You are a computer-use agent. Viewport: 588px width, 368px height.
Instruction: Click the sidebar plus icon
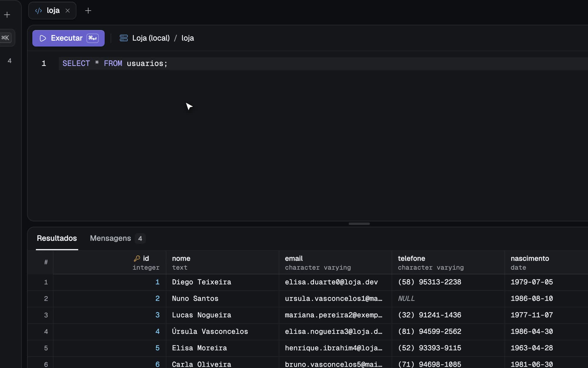[7, 15]
